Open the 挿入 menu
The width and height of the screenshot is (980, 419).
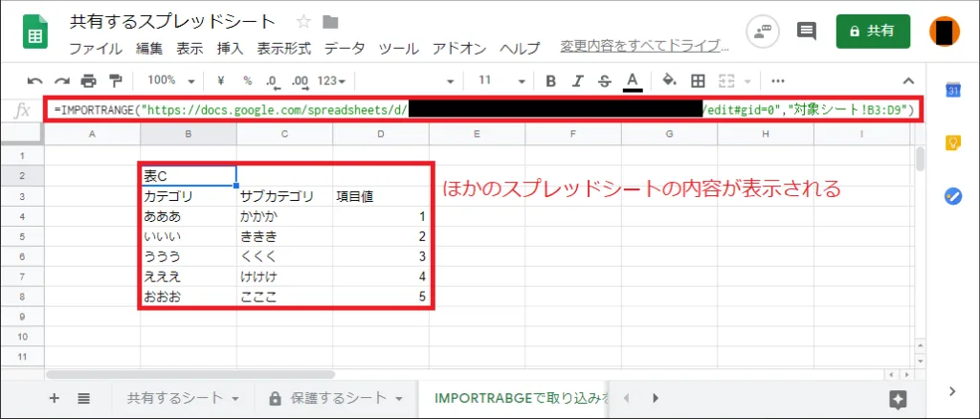[230, 48]
